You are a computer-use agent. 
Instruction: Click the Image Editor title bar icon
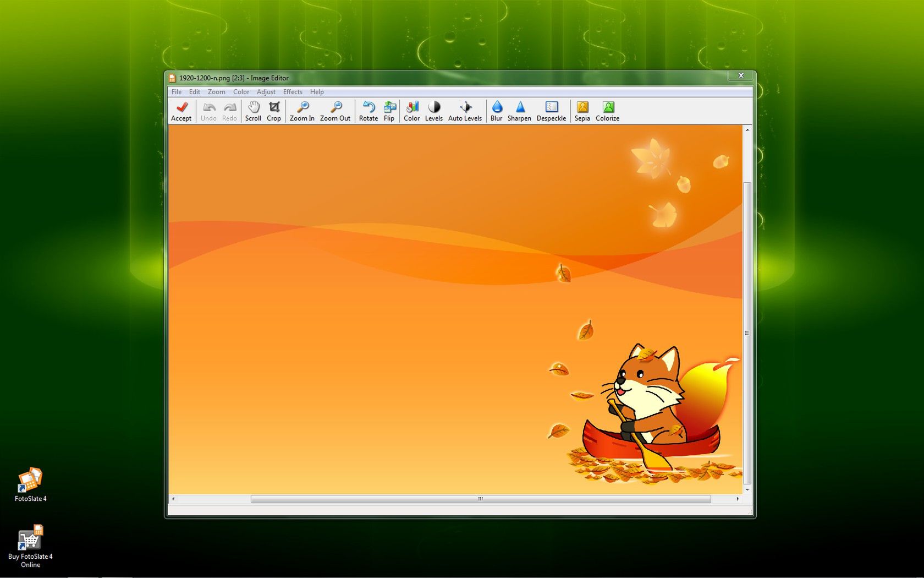click(172, 78)
